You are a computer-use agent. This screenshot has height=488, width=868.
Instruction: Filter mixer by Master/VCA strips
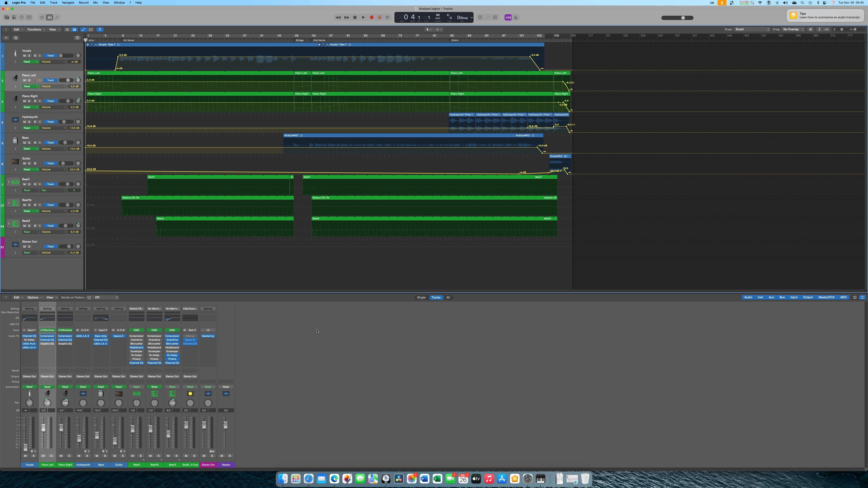tap(826, 297)
